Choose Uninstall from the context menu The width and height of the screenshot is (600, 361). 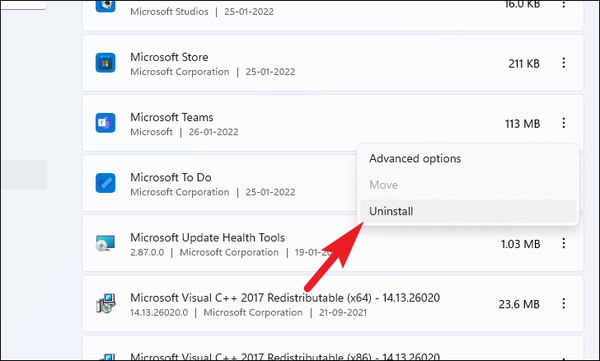[x=468, y=211]
